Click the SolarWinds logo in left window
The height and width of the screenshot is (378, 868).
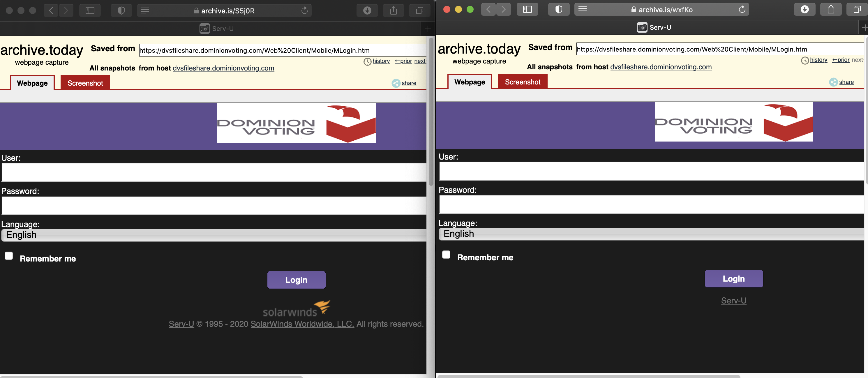297,309
